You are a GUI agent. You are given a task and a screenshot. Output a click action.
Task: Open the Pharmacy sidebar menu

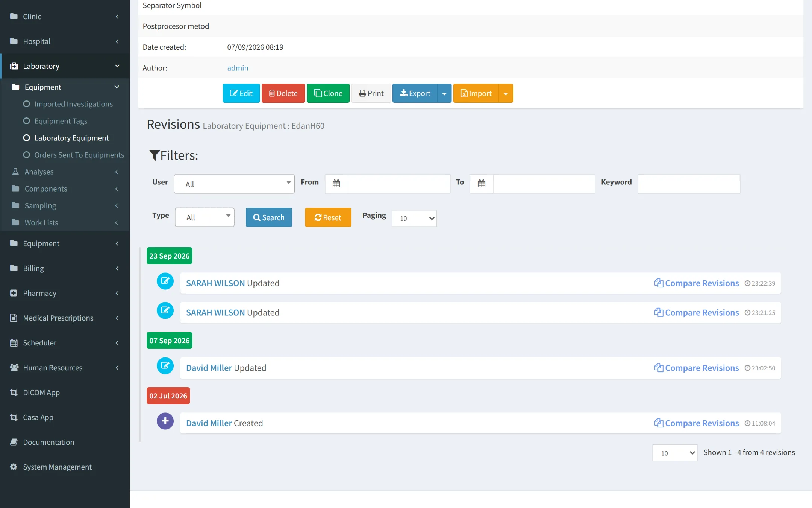(65, 293)
